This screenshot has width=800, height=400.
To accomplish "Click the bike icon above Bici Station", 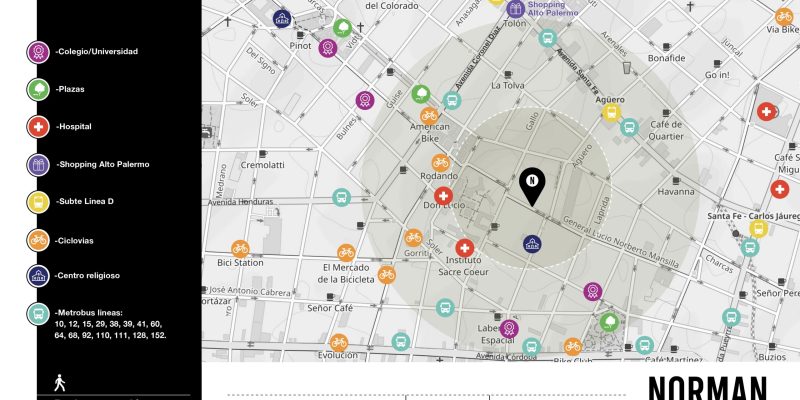I will (240, 247).
